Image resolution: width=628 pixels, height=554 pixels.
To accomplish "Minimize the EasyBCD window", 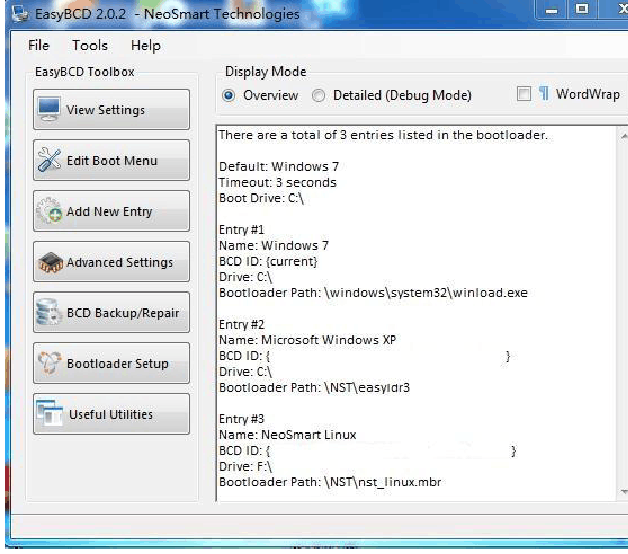I will click(552, 10).
